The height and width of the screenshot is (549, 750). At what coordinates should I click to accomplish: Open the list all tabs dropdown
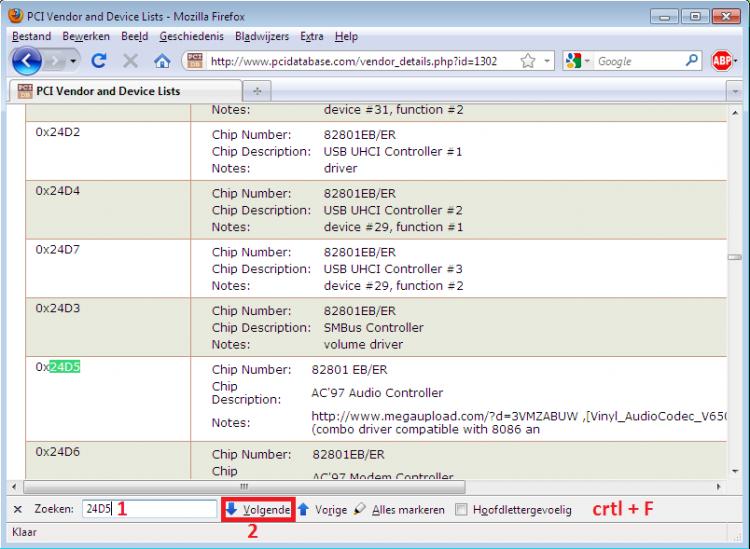(x=734, y=91)
